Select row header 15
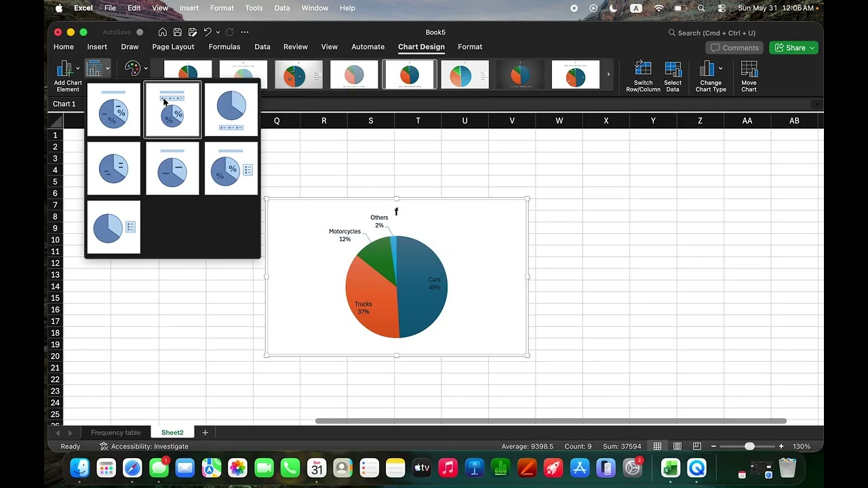The width and height of the screenshot is (868, 488). (55, 298)
